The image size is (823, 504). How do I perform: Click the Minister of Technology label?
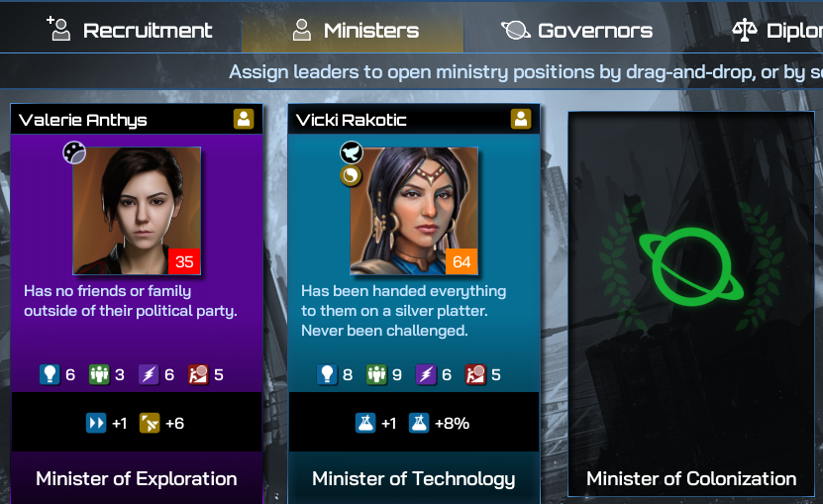414,479
